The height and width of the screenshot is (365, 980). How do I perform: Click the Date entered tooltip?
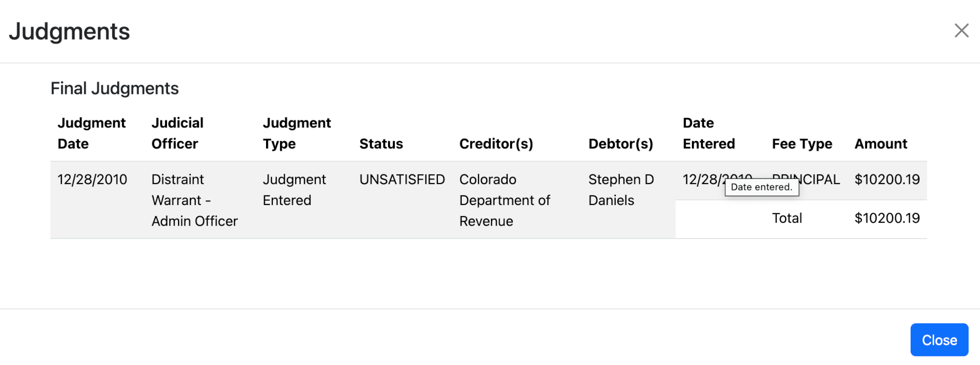(761, 187)
